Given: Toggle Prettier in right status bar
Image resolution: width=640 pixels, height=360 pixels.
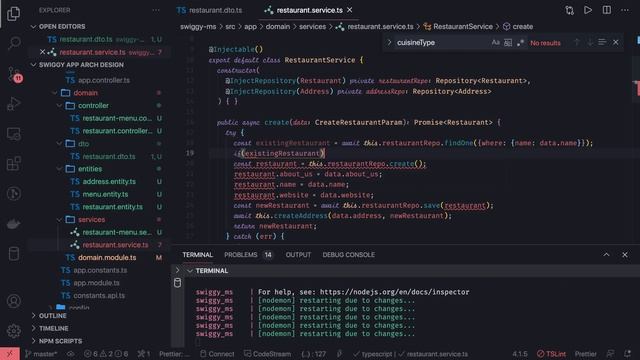Looking at the screenshot, I should point(585,354).
